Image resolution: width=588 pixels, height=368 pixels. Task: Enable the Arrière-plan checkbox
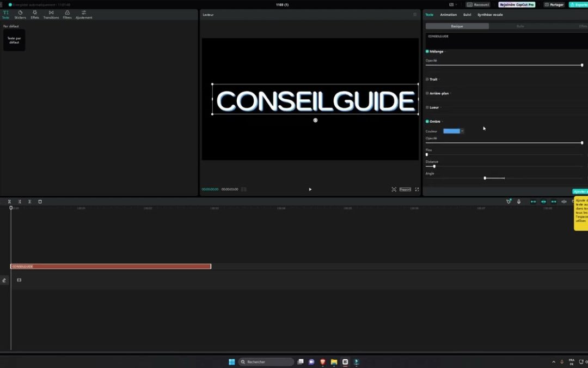click(427, 93)
